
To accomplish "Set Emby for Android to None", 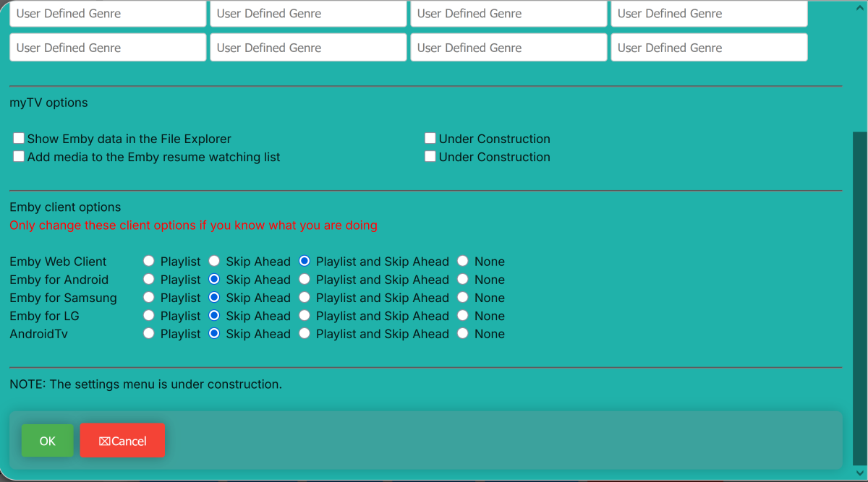I will tap(463, 279).
